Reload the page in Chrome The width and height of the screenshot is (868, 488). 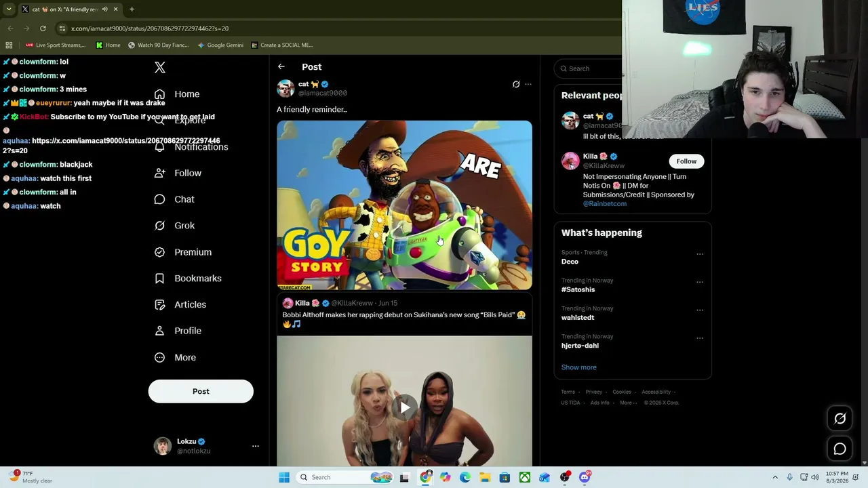43,28
